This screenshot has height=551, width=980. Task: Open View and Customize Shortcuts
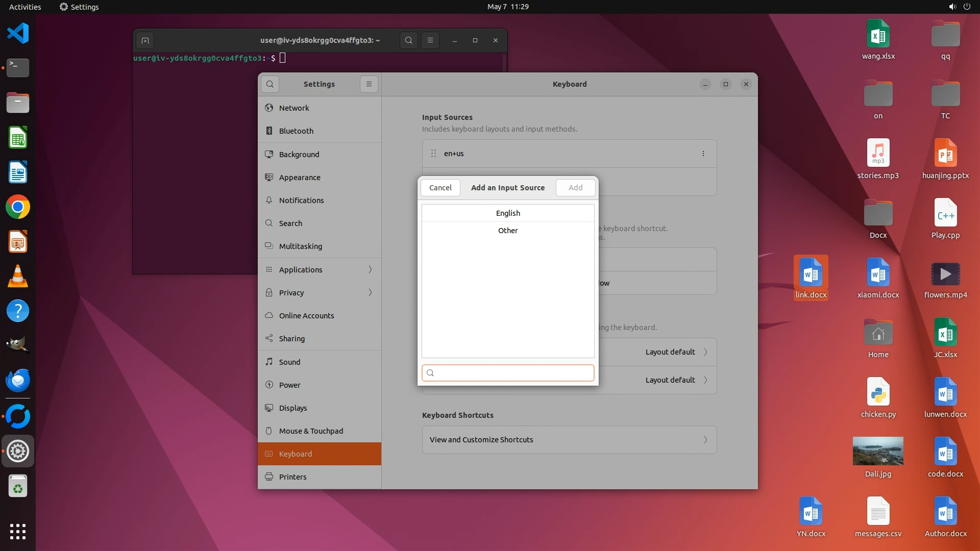569,440
